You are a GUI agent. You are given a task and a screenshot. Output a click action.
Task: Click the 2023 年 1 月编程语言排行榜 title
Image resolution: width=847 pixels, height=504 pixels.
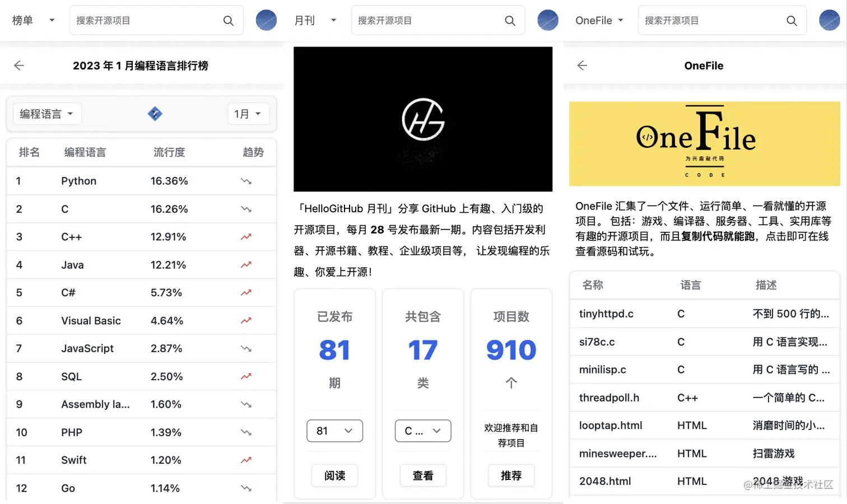coord(141,66)
